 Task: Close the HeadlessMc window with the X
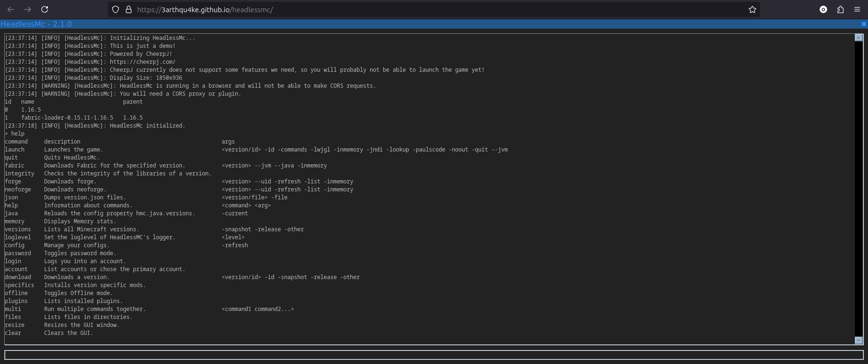(x=863, y=24)
